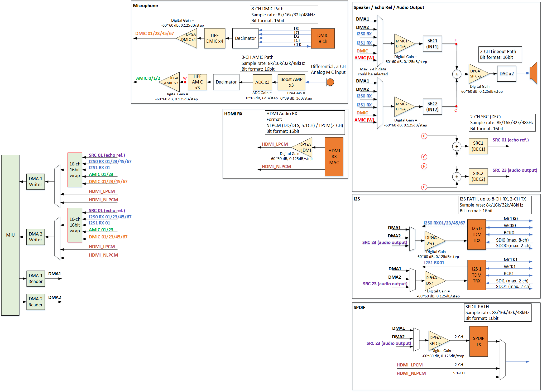Select the DMIC 8-ch block

pos(323,38)
